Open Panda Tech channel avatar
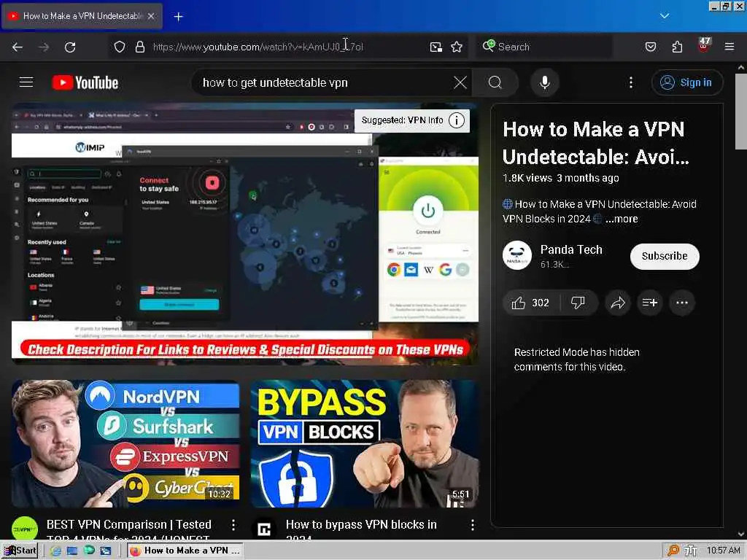This screenshot has width=747, height=560. (517, 255)
